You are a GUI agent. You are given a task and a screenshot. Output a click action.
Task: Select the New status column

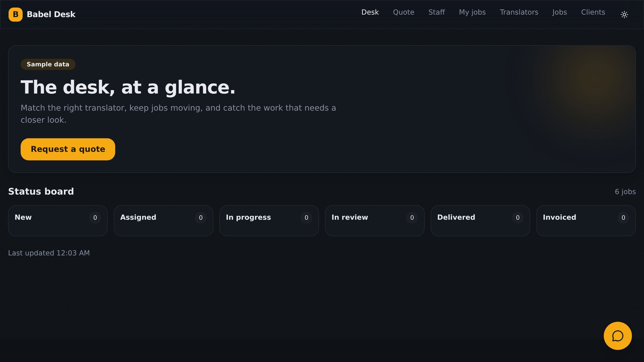pyautogui.click(x=58, y=220)
